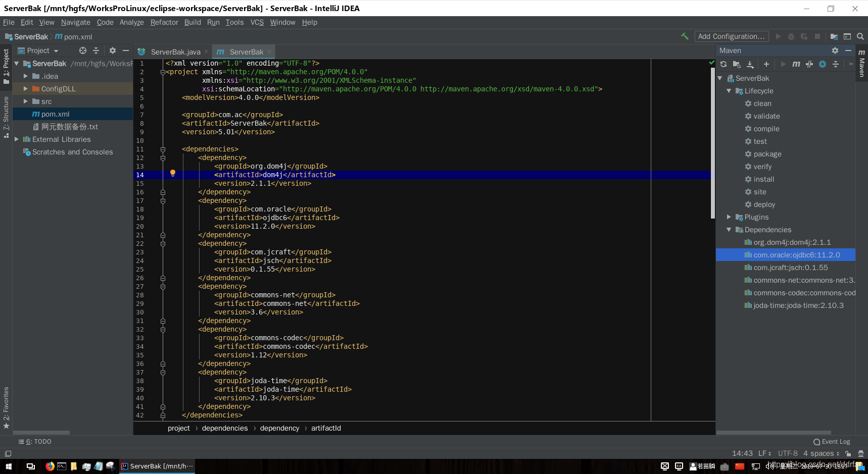Collapse the Dependencies node in Maven

click(729, 230)
